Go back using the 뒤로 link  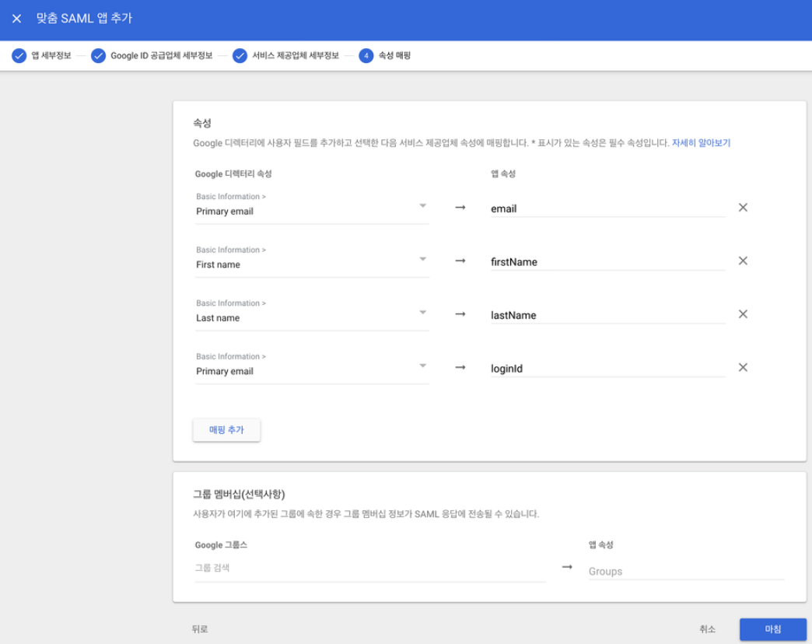click(201, 629)
